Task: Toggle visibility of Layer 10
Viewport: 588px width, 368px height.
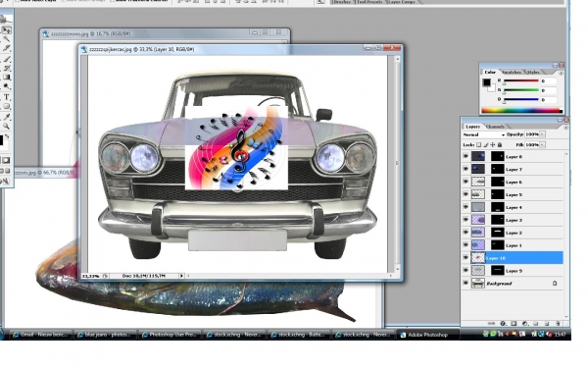Action: (465, 258)
